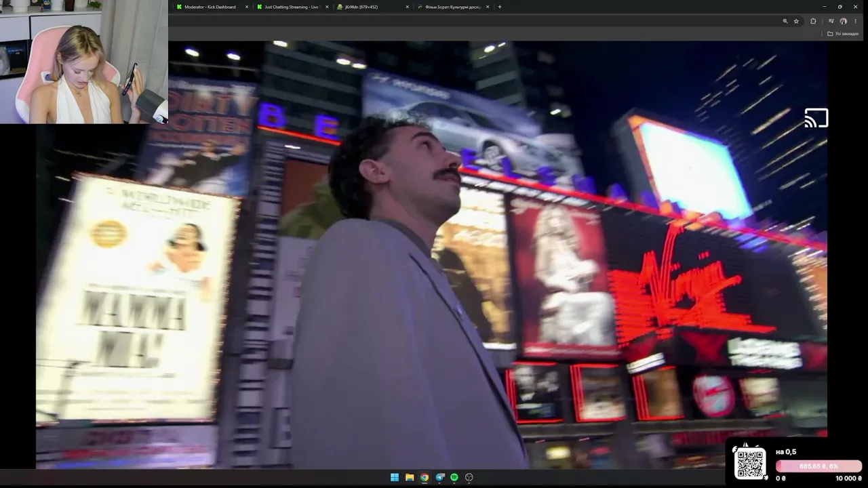868x488 pixels.
Task: Open the Windows Start menu
Action: 395,477
